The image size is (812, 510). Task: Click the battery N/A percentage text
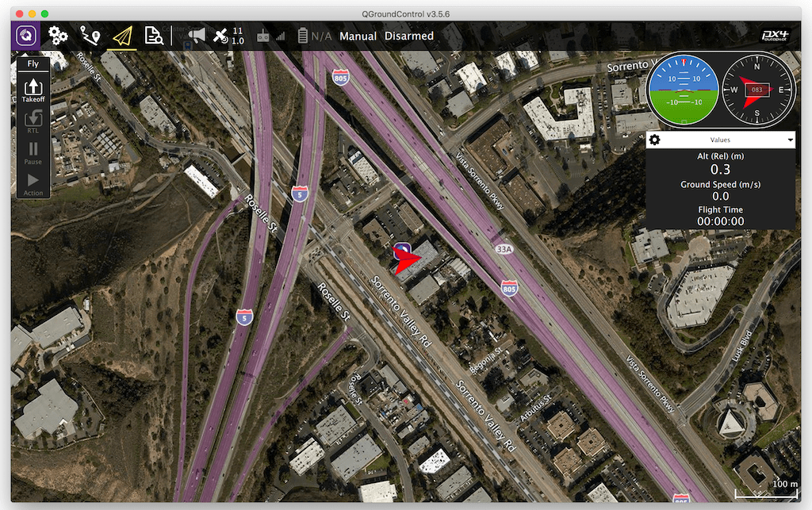(x=321, y=36)
